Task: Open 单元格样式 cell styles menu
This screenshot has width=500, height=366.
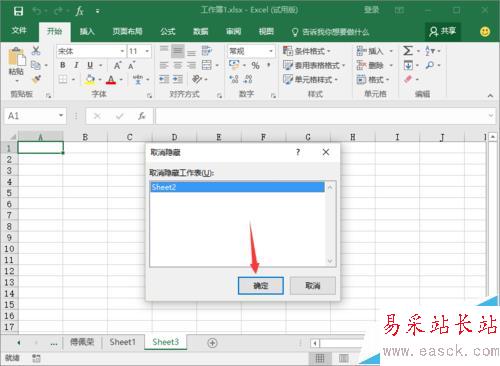Action: point(310,80)
